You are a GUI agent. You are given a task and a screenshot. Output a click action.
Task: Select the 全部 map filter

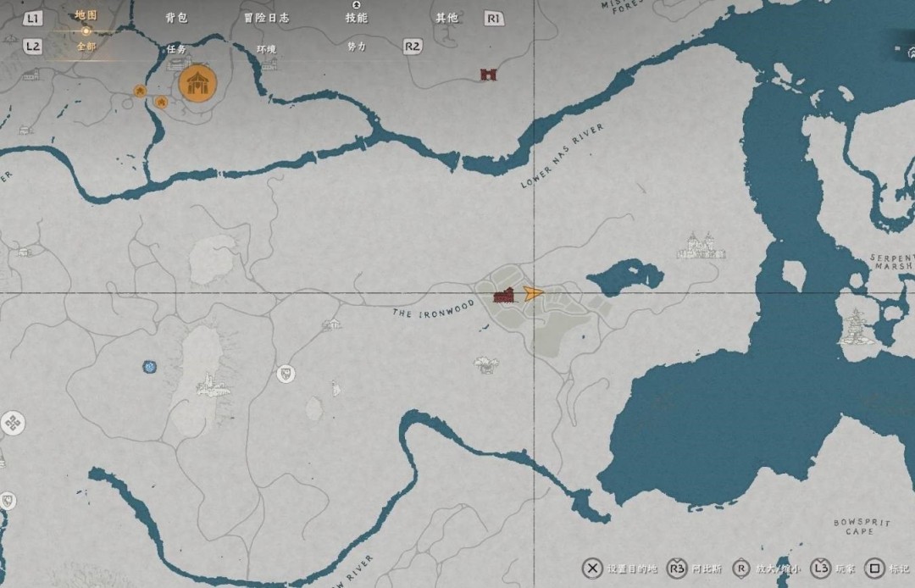[x=86, y=46]
